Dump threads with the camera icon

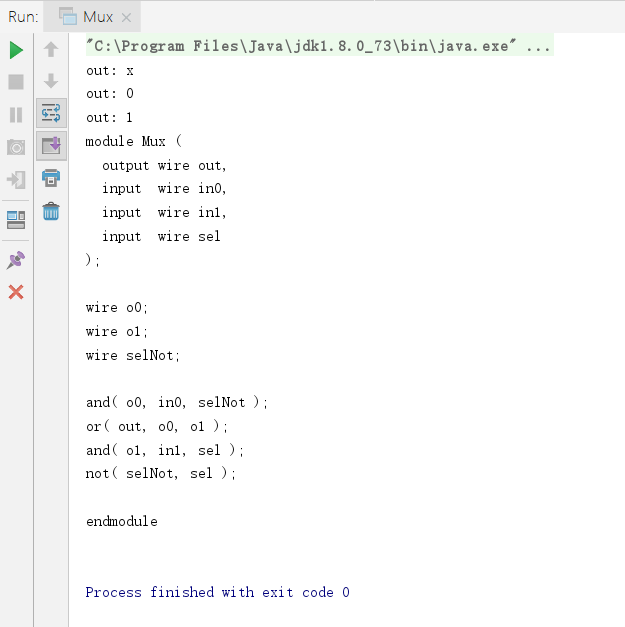click(x=16, y=147)
